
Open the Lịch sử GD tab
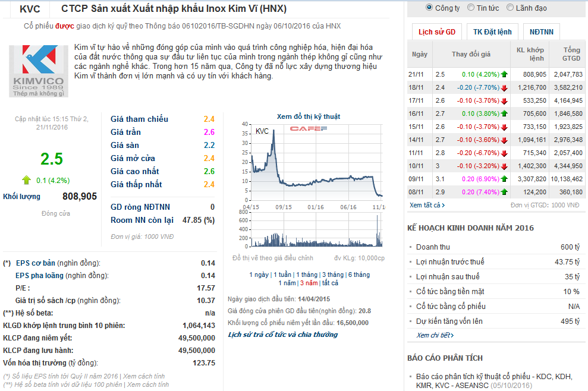pos(437,32)
